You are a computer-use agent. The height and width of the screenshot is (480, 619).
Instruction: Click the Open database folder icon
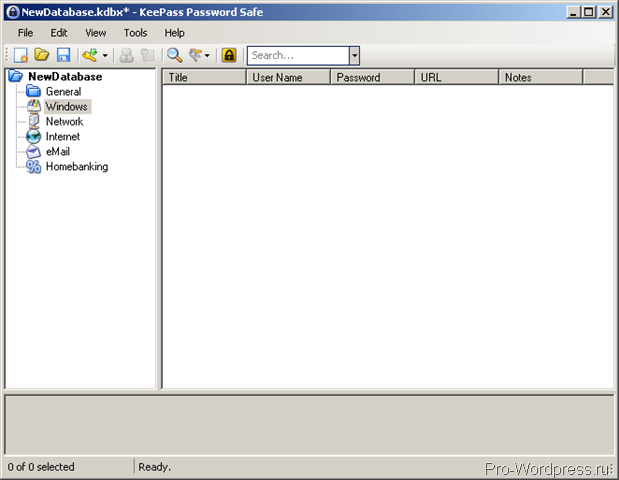click(x=41, y=55)
